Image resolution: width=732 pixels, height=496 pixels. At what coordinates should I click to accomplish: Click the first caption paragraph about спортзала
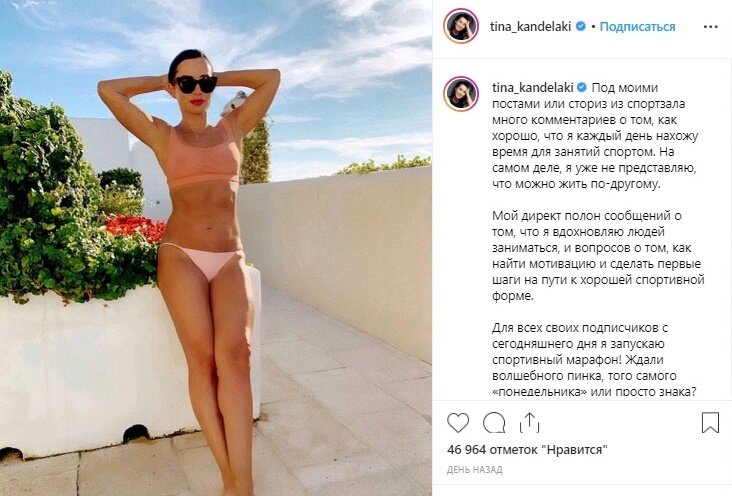(595, 135)
